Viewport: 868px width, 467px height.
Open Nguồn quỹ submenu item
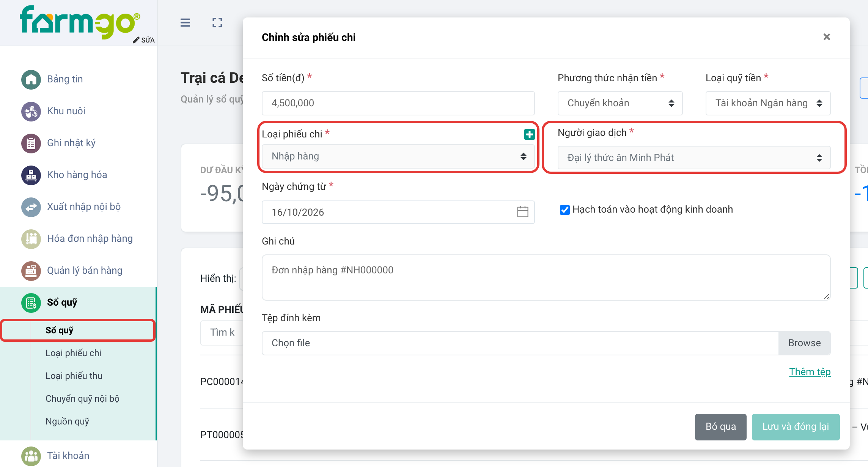tap(67, 421)
